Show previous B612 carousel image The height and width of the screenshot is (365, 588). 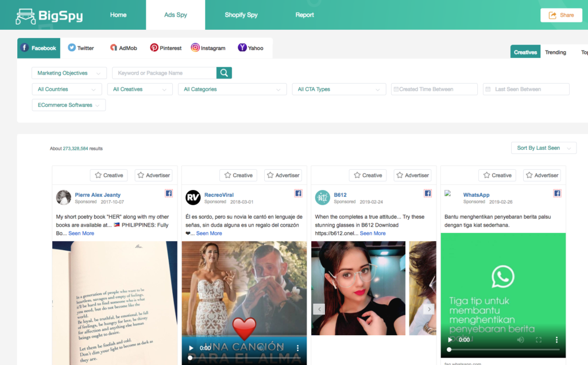(319, 309)
